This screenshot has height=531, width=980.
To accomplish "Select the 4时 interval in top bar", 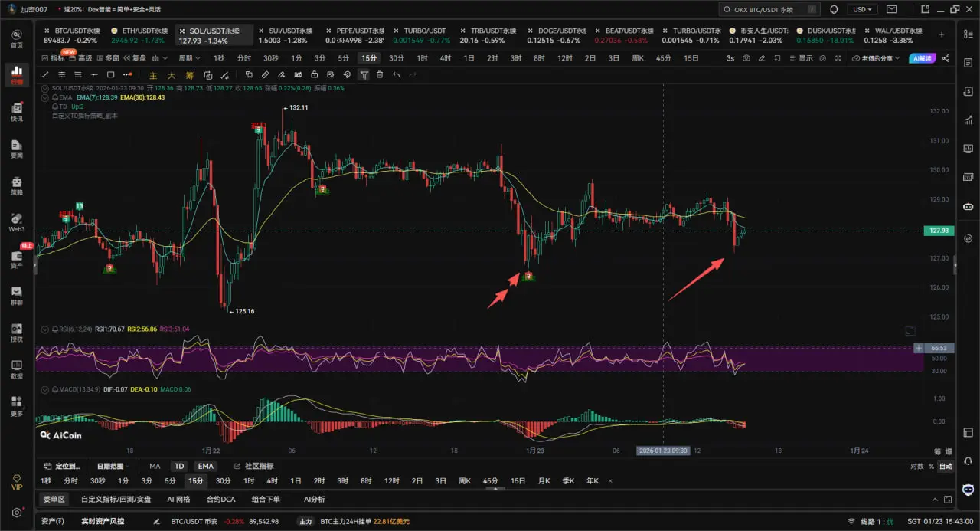I will point(446,58).
